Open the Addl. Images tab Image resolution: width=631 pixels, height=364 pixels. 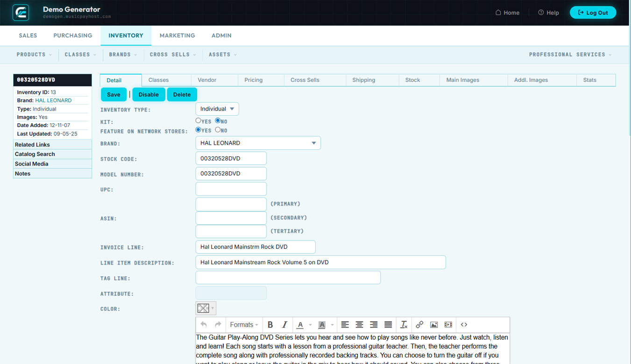click(542, 80)
